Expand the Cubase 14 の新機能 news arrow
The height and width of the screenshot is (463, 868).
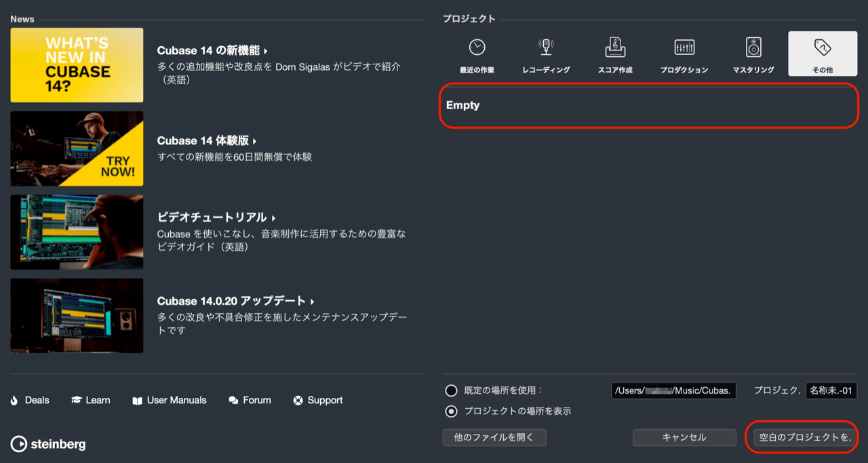(266, 51)
